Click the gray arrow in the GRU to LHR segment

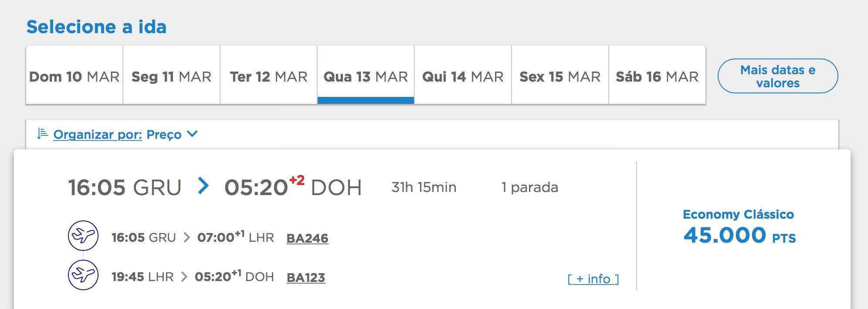pos(186,237)
